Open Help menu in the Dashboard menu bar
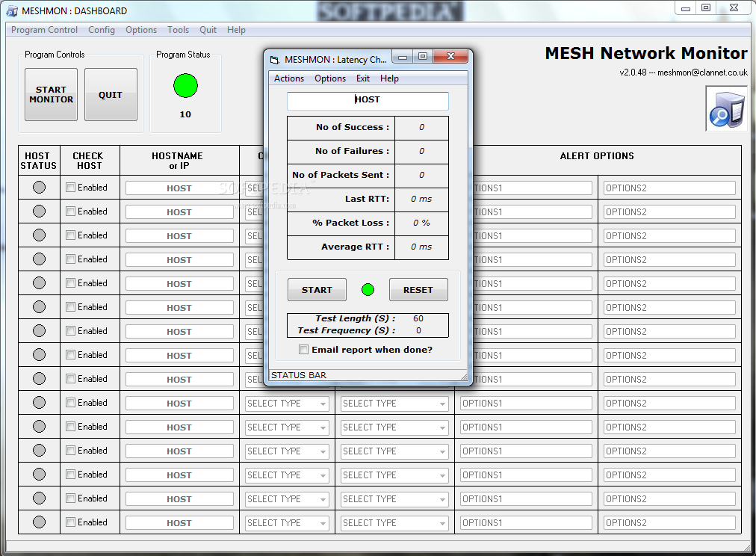 (236, 30)
